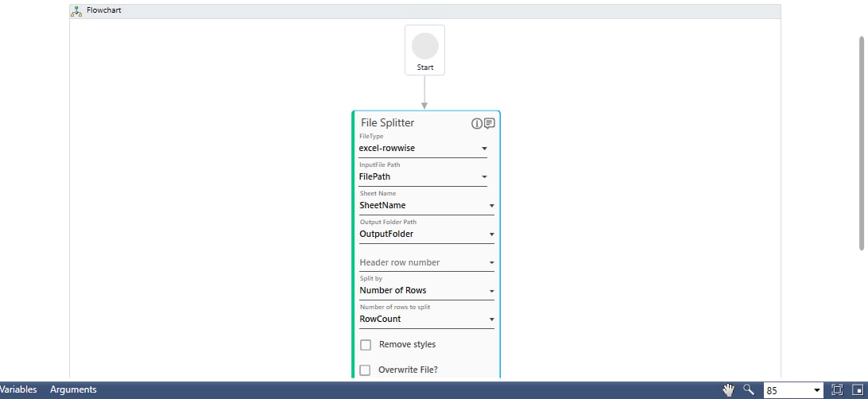Open the File Splitter comment annotation icon
This screenshot has height=399, width=868.
[x=490, y=123]
